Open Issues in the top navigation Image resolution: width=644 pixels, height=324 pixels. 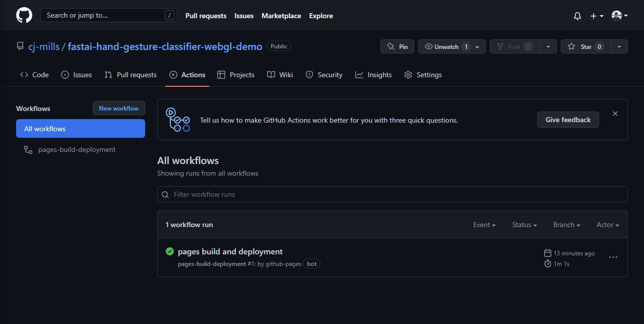(x=244, y=16)
